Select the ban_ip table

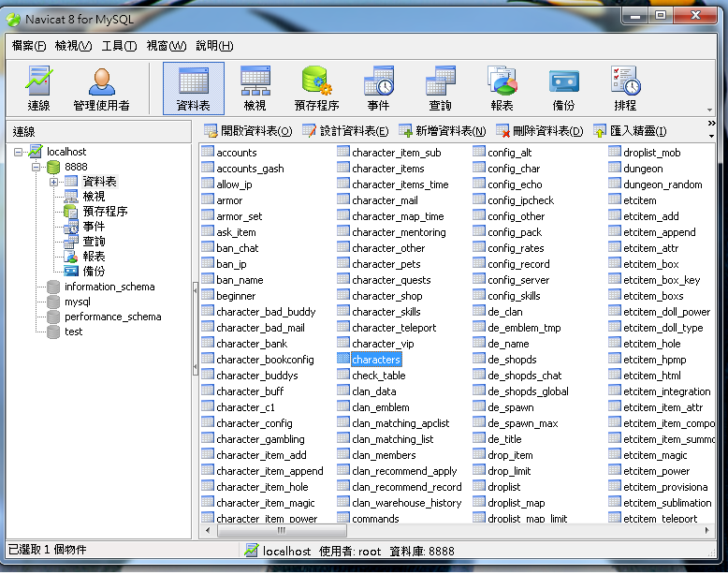coord(231,264)
